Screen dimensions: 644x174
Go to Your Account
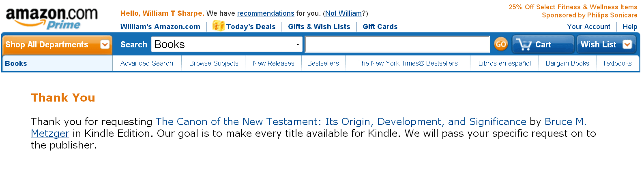[x=588, y=27]
